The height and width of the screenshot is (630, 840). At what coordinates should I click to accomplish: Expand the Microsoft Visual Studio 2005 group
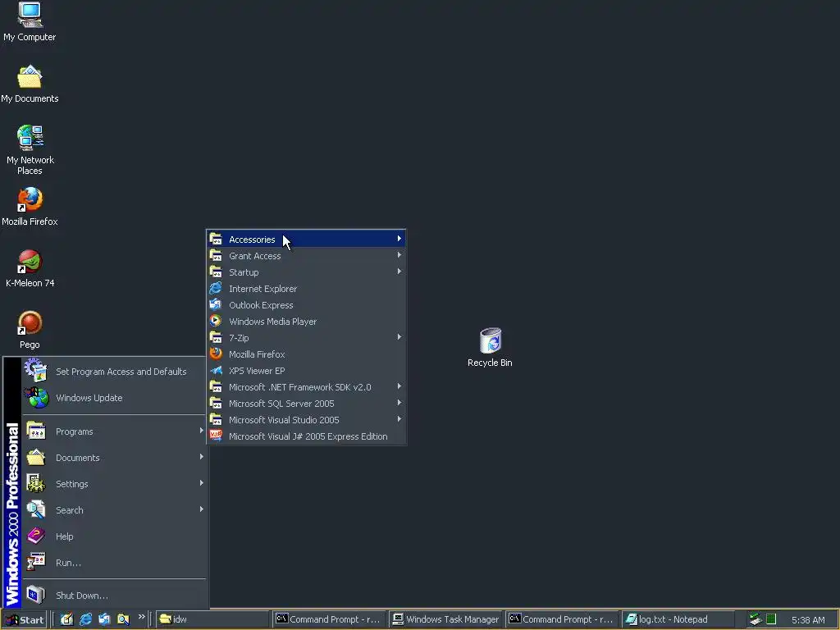click(x=306, y=420)
